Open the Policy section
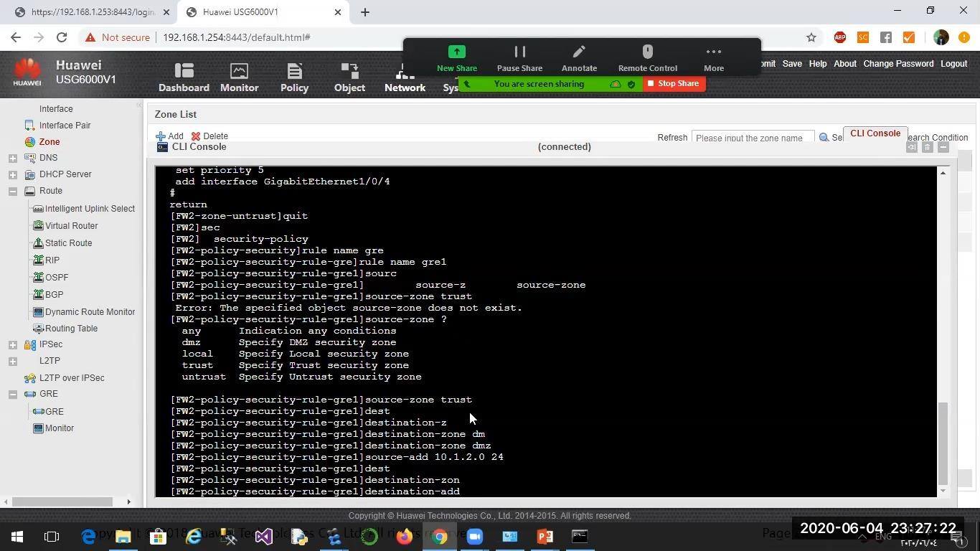Image resolution: width=980 pixels, height=551 pixels. [x=294, y=77]
